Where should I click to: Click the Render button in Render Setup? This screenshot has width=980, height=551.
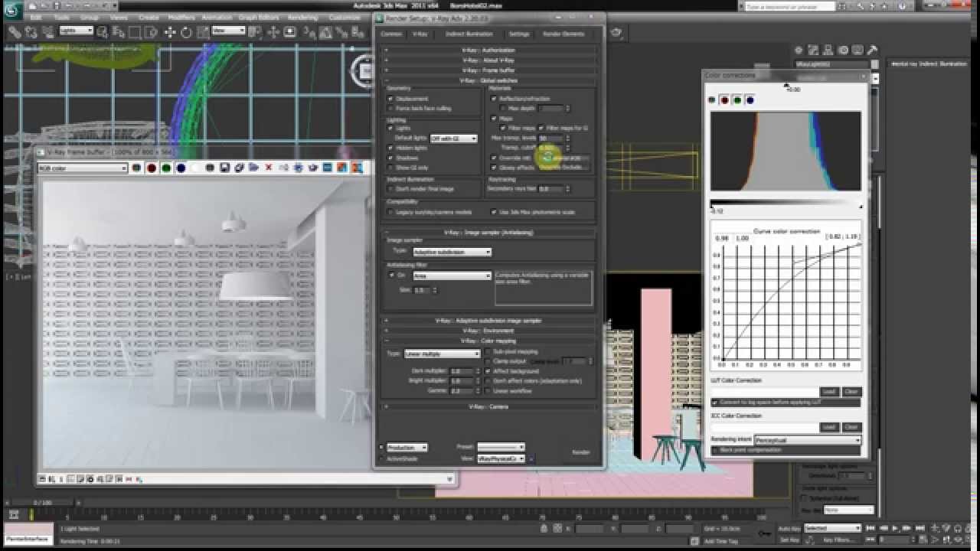pos(582,452)
